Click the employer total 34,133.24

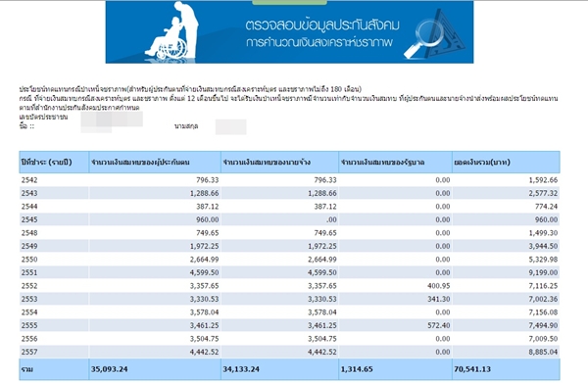[241, 369]
